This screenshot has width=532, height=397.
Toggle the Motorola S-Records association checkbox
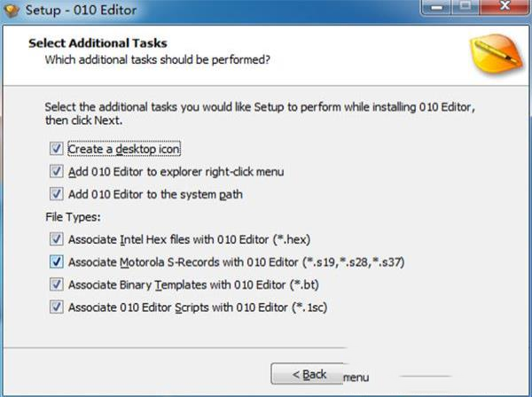click(x=57, y=262)
